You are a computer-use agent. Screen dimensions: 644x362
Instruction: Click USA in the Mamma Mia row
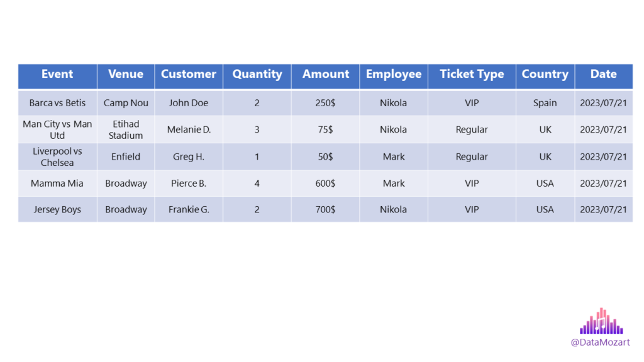[x=545, y=184]
